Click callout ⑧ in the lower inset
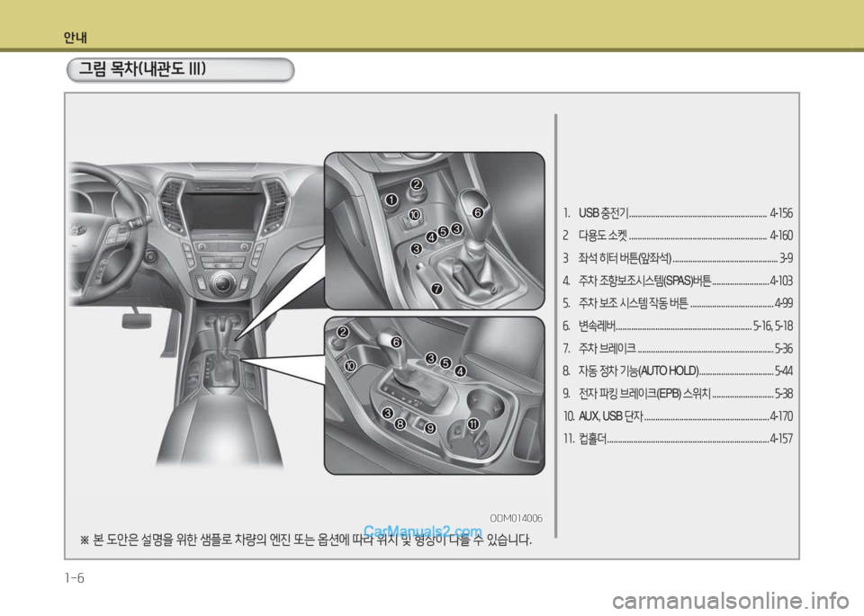This screenshot has height=616, width=864. coord(400,424)
